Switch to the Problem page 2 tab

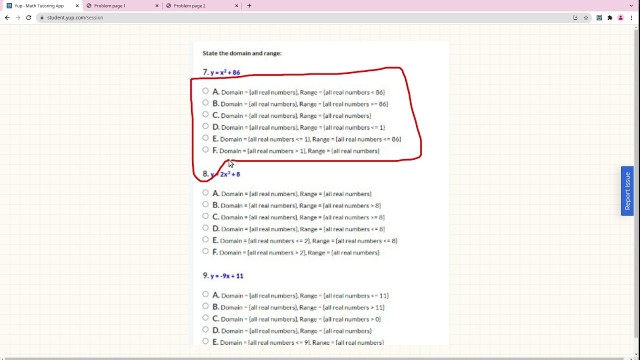click(x=202, y=6)
